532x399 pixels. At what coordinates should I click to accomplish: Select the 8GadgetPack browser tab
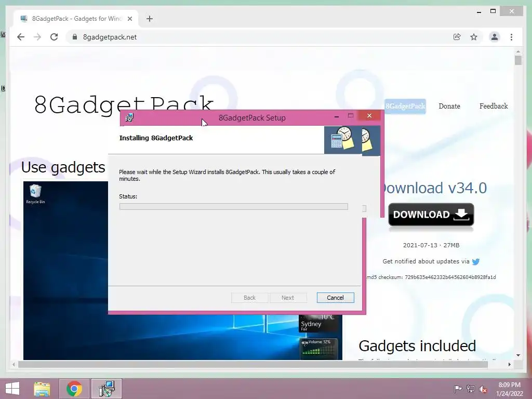click(x=76, y=19)
